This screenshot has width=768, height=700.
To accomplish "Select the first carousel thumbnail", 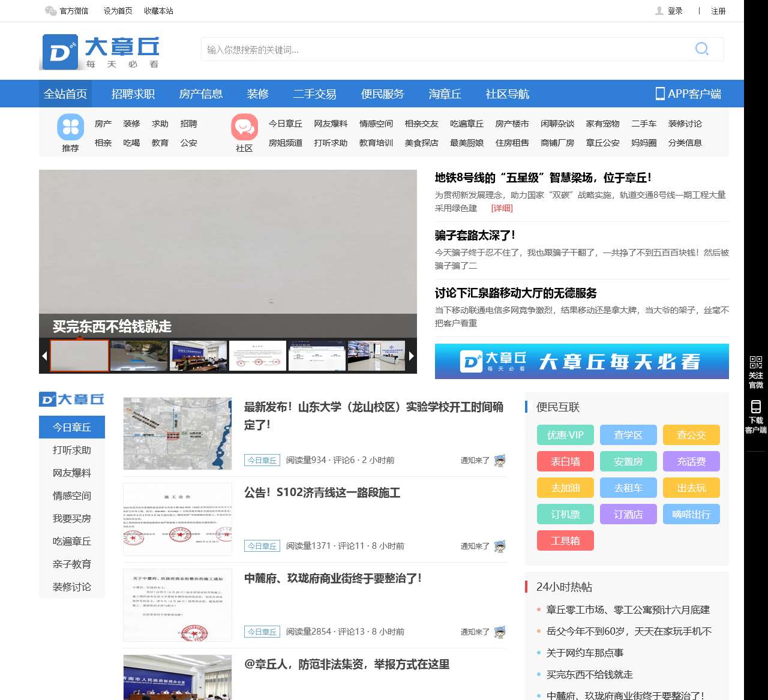I will 79,355.
